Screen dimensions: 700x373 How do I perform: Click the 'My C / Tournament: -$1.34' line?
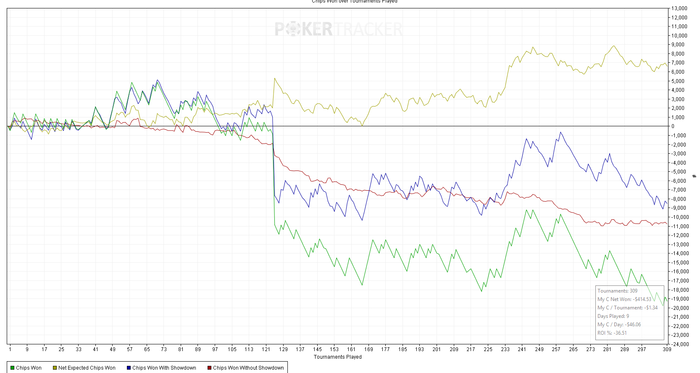pos(627,308)
